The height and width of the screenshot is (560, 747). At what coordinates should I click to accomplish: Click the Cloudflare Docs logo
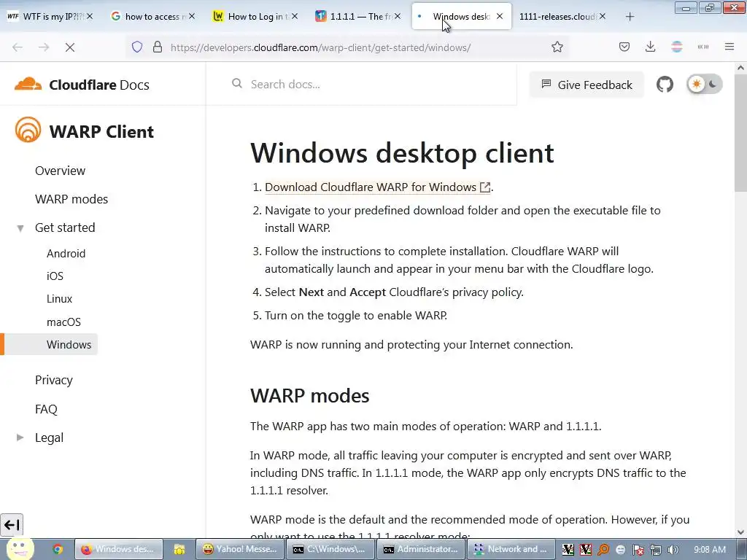(x=82, y=85)
